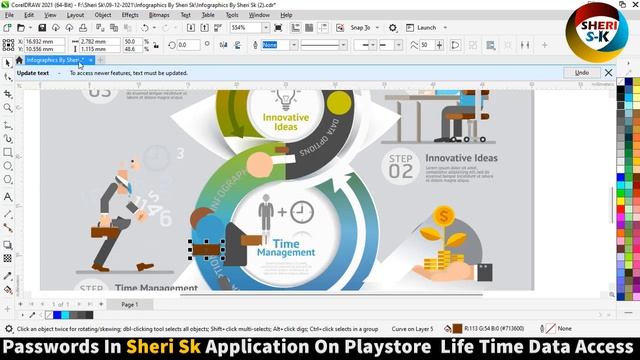Toggle Close curve button
640x360 pixels.
click(x=455, y=45)
